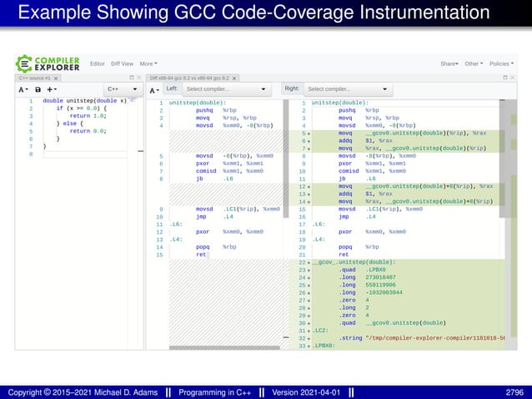Click source line 'return 0.0;'

pos(88,131)
